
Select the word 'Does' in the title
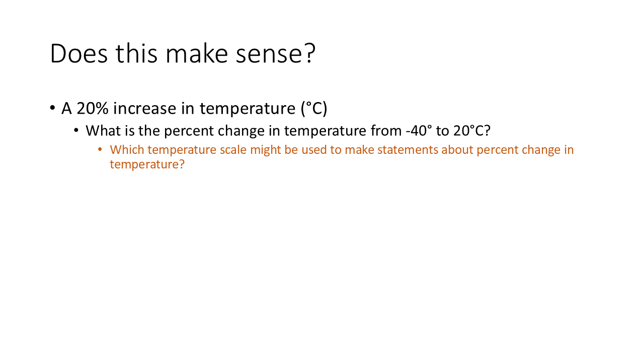point(79,53)
